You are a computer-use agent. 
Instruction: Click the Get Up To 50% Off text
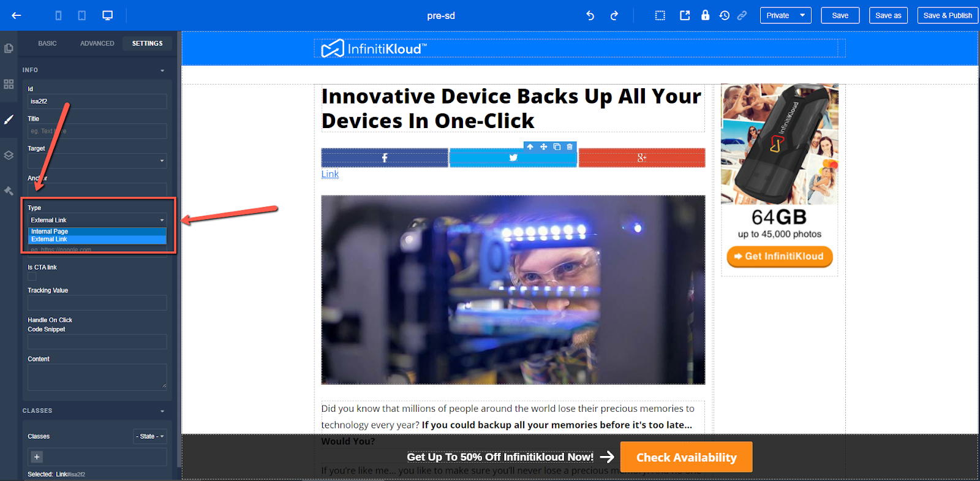[500, 457]
